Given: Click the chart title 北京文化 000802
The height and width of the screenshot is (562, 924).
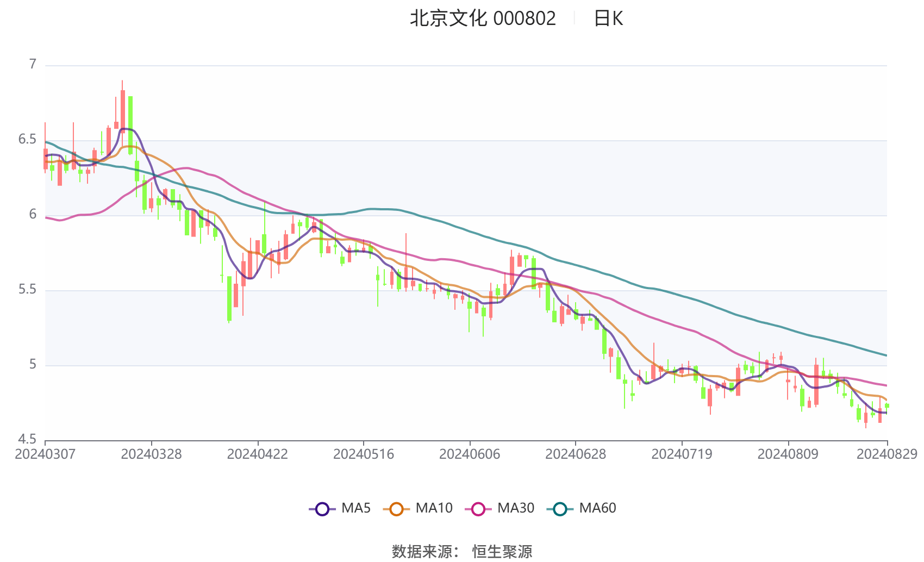Looking at the screenshot, I should tap(483, 18).
